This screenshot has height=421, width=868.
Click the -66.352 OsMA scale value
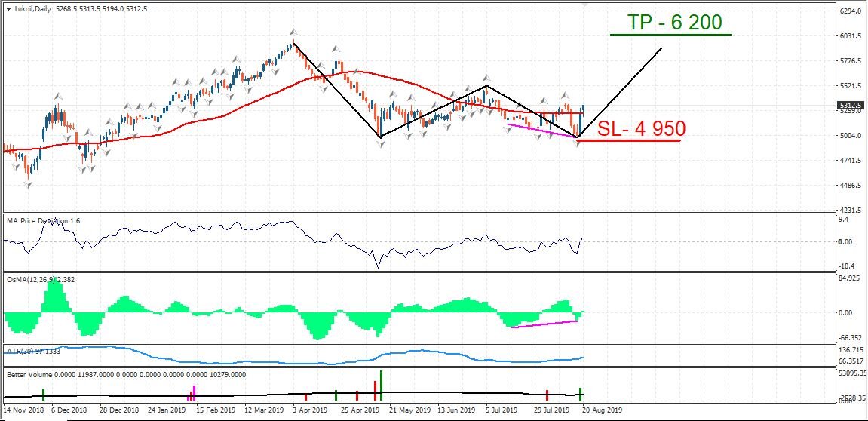tap(849, 337)
